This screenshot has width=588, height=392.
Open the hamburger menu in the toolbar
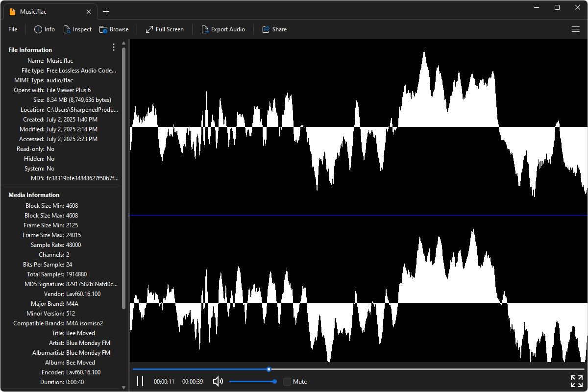(576, 29)
